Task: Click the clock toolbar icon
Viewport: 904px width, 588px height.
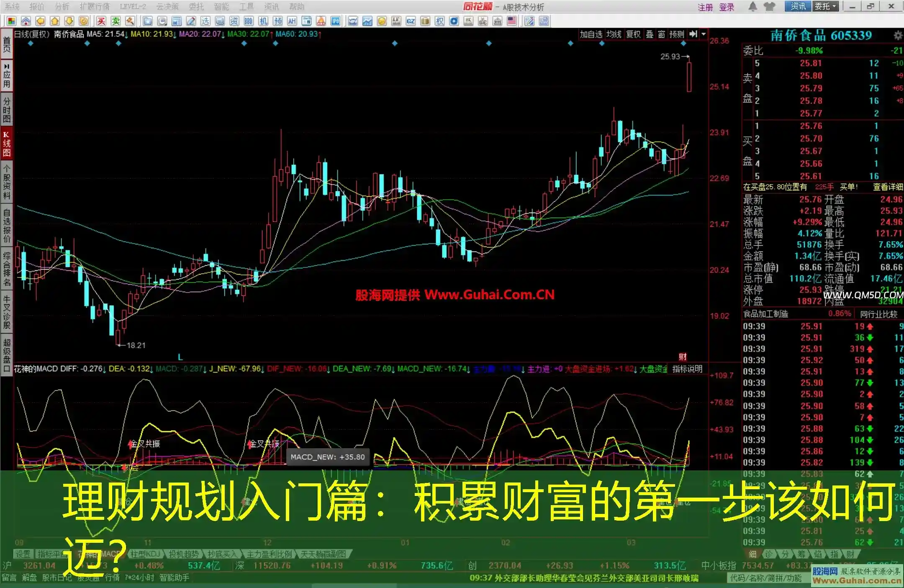Action: click(x=162, y=21)
